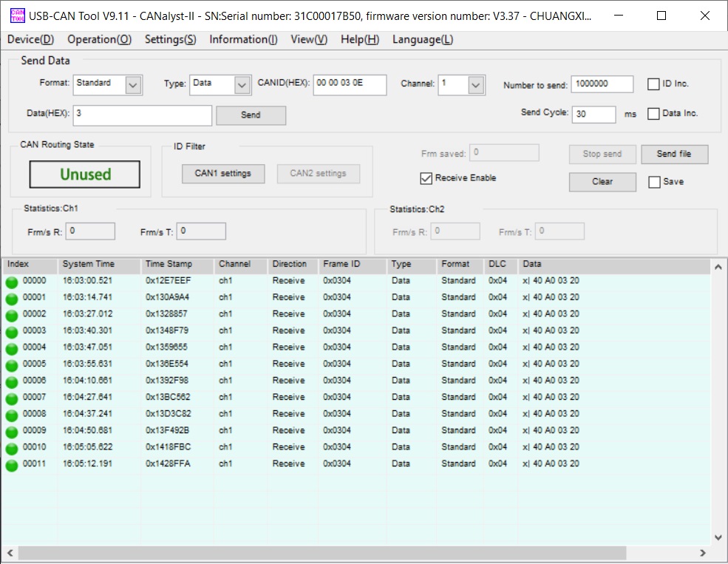Click the scroll down arrow of the frame list
Image resolution: width=728 pixels, height=564 pixels.
click(x=716, y=537)
